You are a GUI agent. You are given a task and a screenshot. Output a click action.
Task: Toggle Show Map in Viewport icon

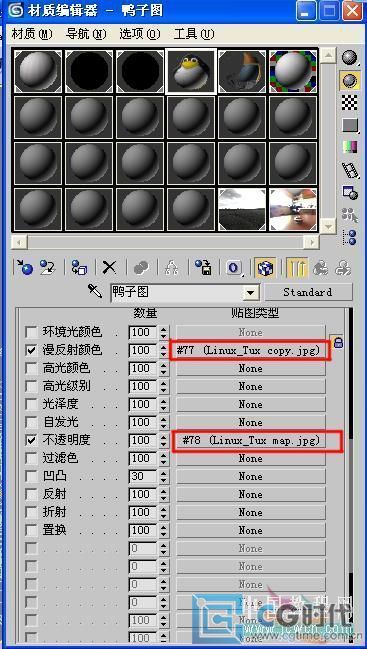click(x=265, y=267)
